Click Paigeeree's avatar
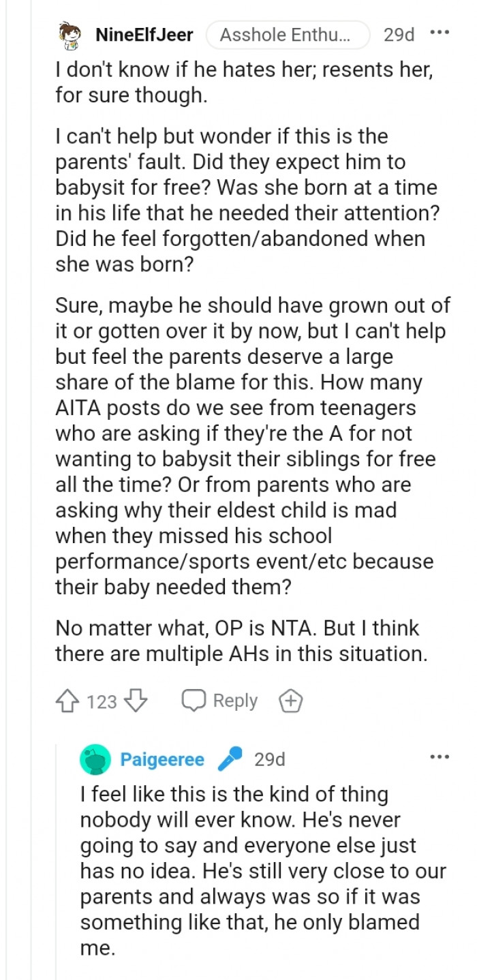 (x=96, y=759)
